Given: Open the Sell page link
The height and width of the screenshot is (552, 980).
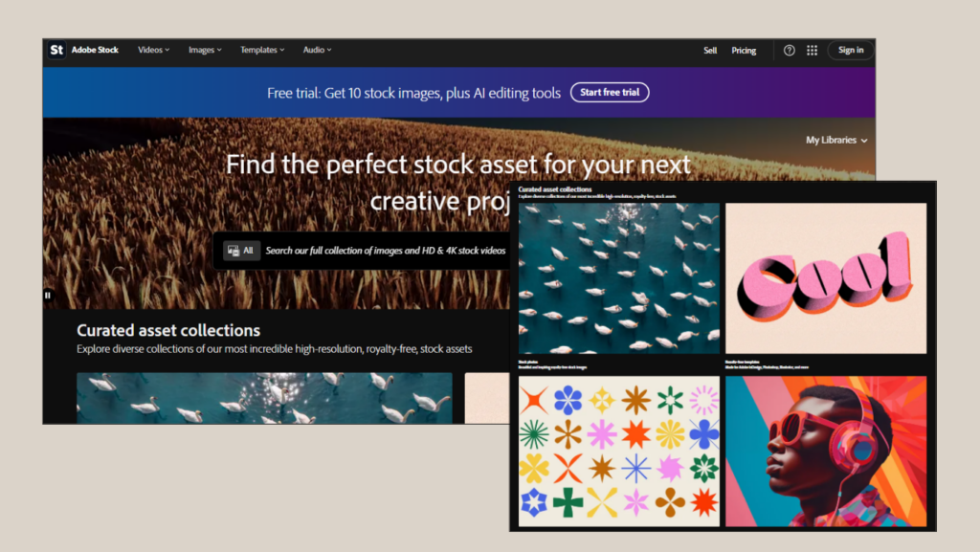Looking at the screenshot, I should point(710,51).
